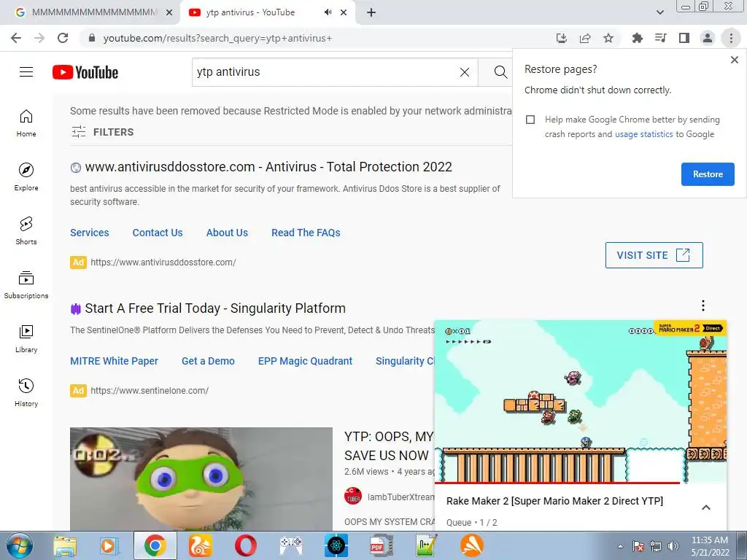Viewport: 747px width, 560px height.
Task: Click the Contact Us link
Action: [x=158, y=233]
